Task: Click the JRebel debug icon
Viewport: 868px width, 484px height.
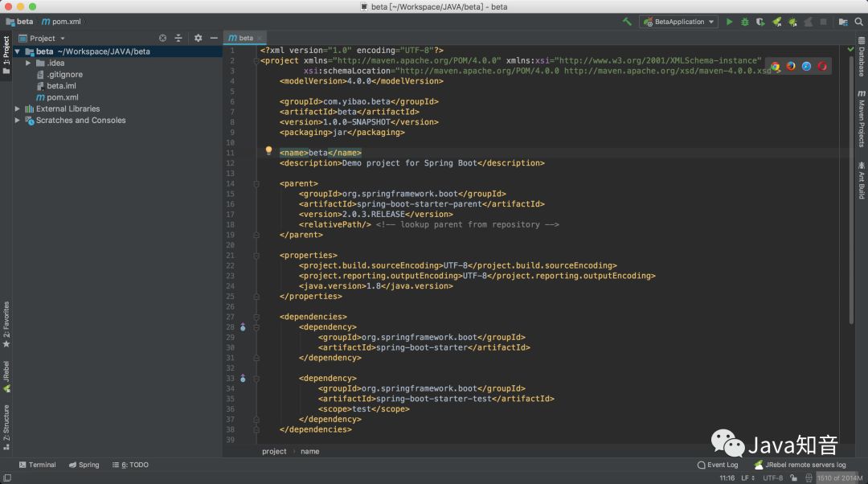Action: [792, 22]
